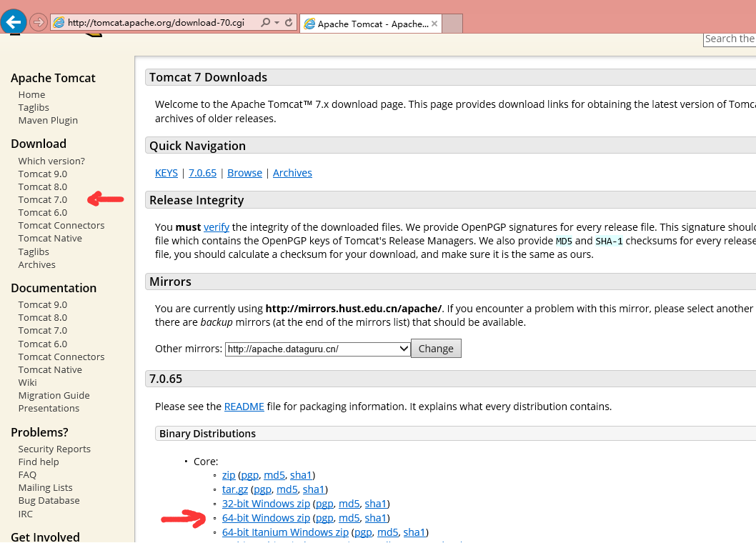
Task: Open the Presentations sidebar link
Action: point(49,409)
